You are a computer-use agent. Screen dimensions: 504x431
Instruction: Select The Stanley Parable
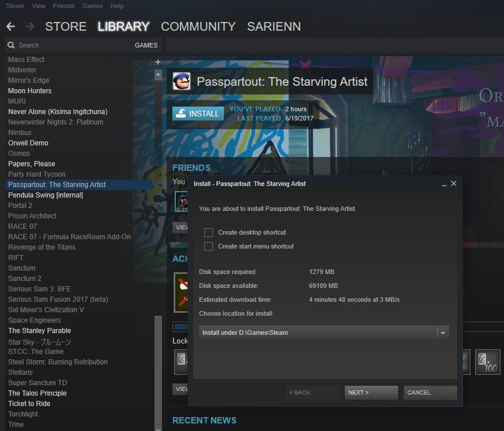click(39, 331)
